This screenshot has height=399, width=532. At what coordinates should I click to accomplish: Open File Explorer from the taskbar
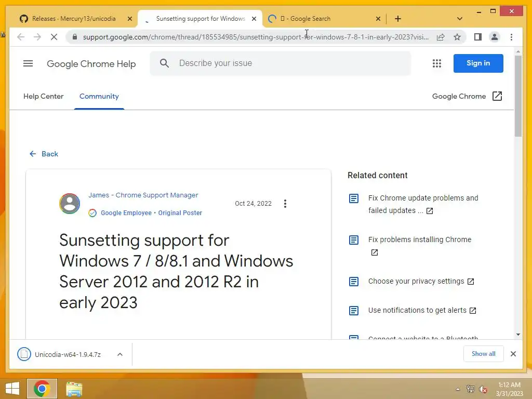tap(74, 389)
